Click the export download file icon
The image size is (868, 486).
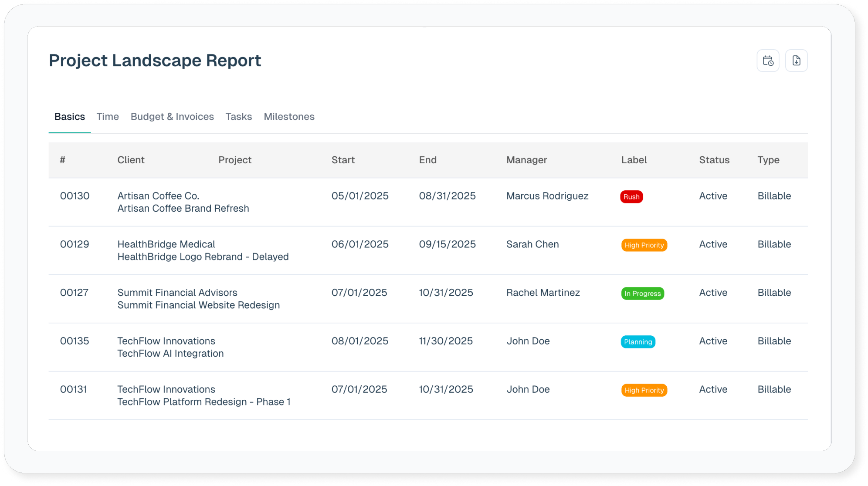click(x=796, y=61)
